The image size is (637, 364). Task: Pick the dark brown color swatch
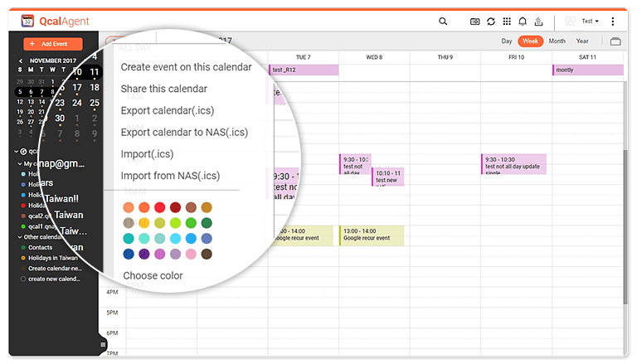tap(207, 255)
